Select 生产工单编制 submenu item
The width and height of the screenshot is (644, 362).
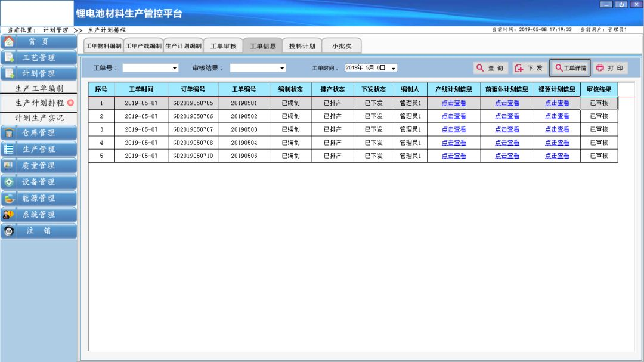(39, 88)
